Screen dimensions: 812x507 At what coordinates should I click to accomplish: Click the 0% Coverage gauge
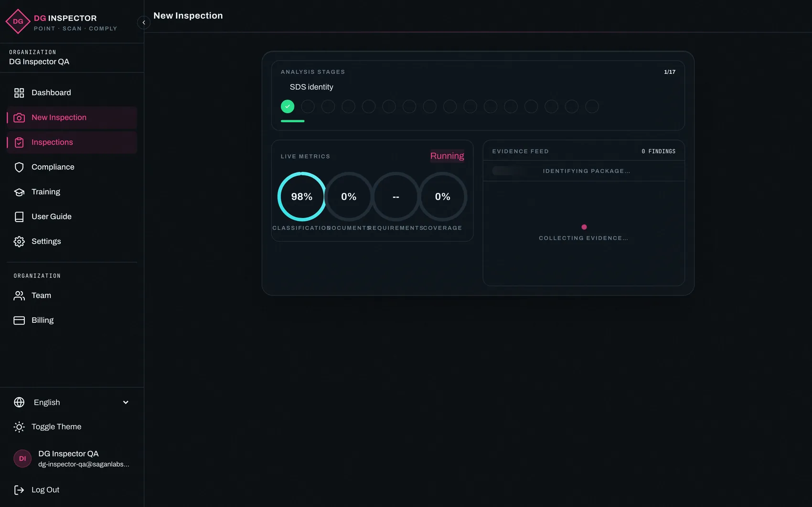coord(443,197)
